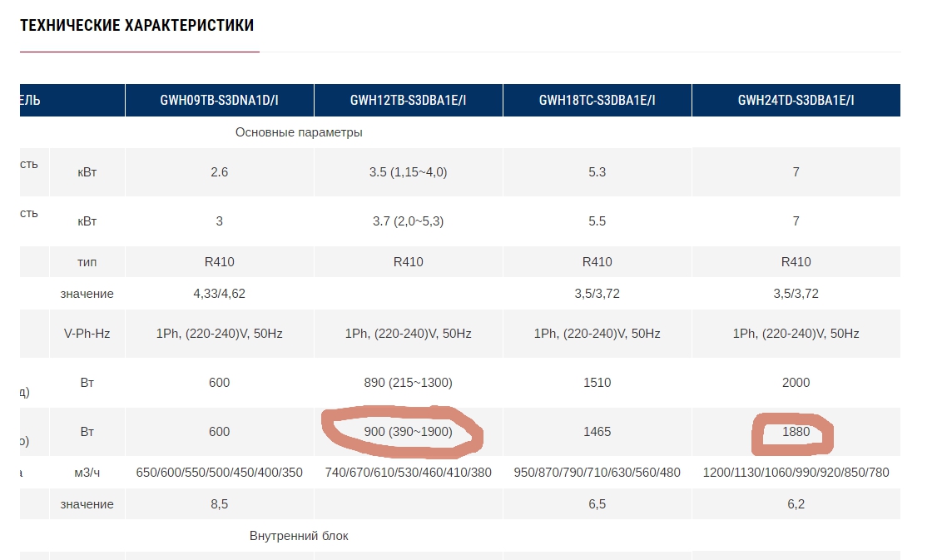The width and height of the screenshot is (942, 560).
Task: Click R410 in GWH24TD column
Action: coord(796,262)
